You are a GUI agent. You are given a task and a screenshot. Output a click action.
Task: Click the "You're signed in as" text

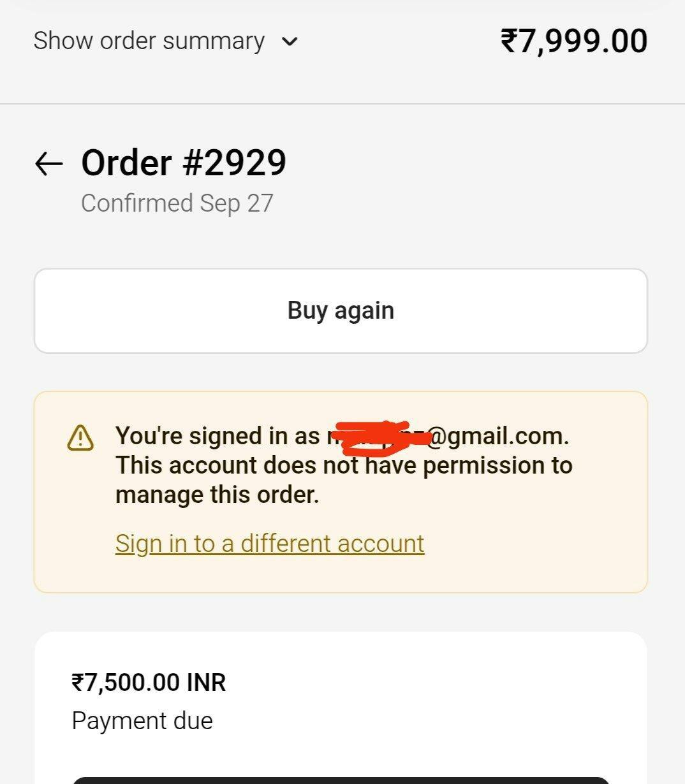point(217,436)
